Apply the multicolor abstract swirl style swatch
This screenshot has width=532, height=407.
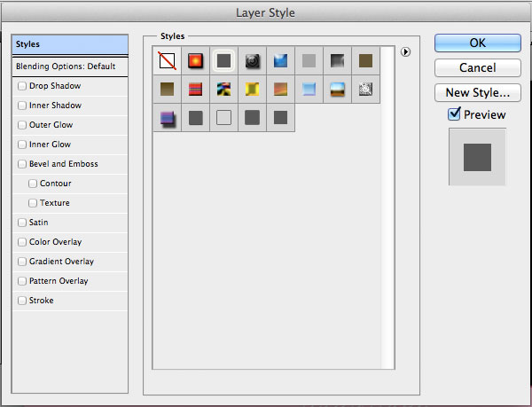pyautogui.click(x=224, y=90)
